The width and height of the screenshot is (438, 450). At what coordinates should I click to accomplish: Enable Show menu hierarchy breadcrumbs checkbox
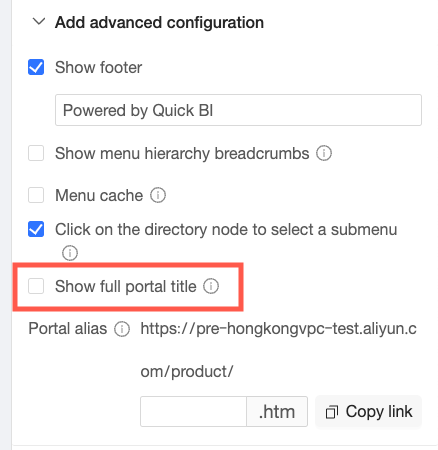[36, 153]
